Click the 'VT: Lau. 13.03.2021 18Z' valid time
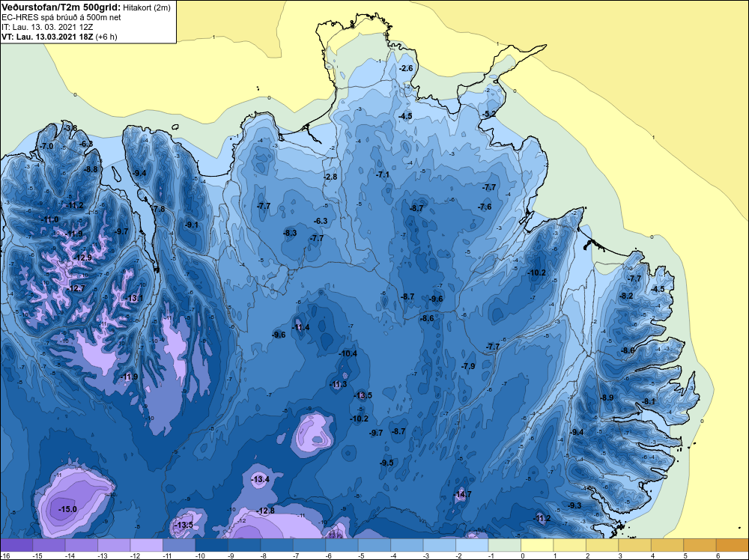Viewport: 749px width, 560px height. 47,36
